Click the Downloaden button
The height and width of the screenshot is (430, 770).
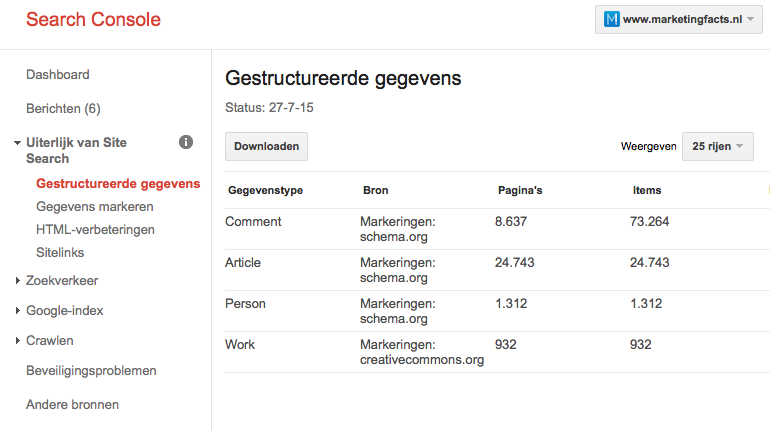pyautogui.click(x=266, y=146)
